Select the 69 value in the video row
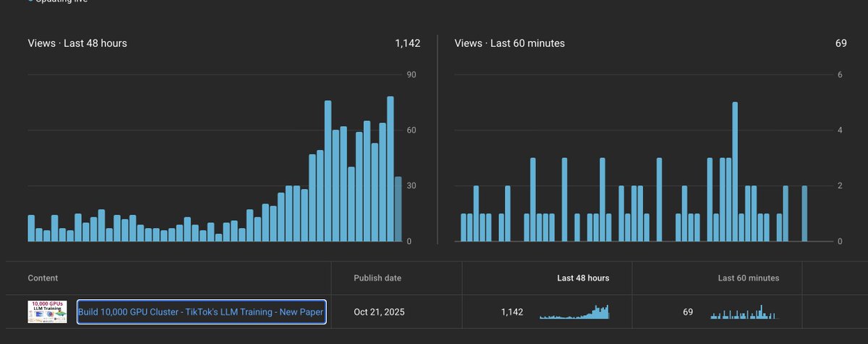868x344 pixels. click(x=688, y=312)
